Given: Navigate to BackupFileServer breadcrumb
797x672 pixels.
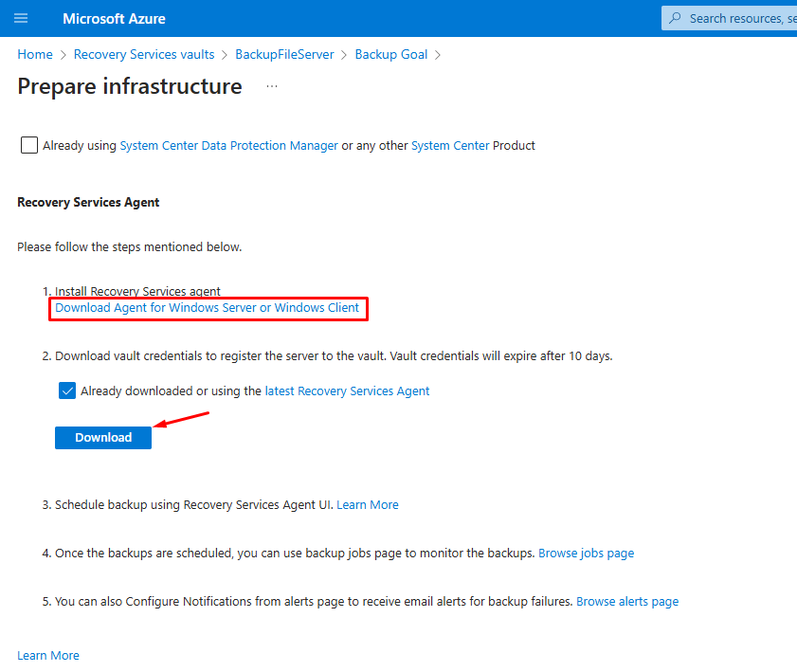Looking at the screenshot, I should [x=284, y=54].
